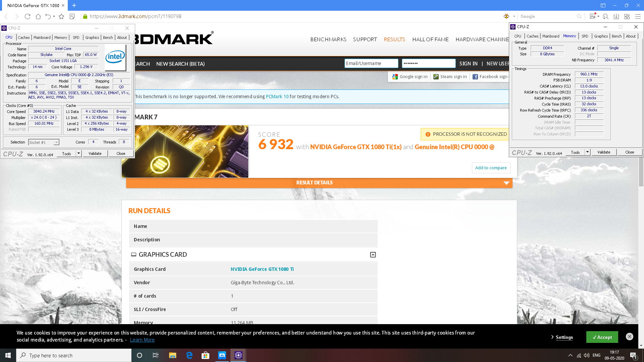Open the RESULTS menu on 3DMark site

394,40
